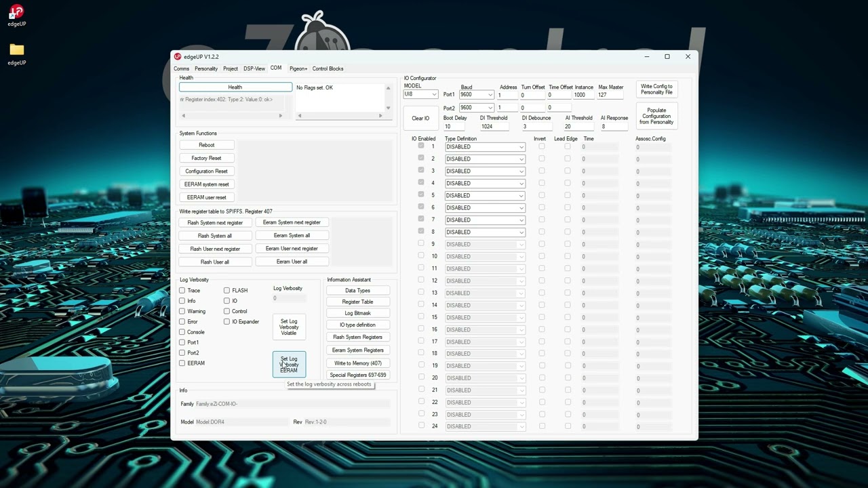Check the IO Expander checkbox

click(226, 321)
